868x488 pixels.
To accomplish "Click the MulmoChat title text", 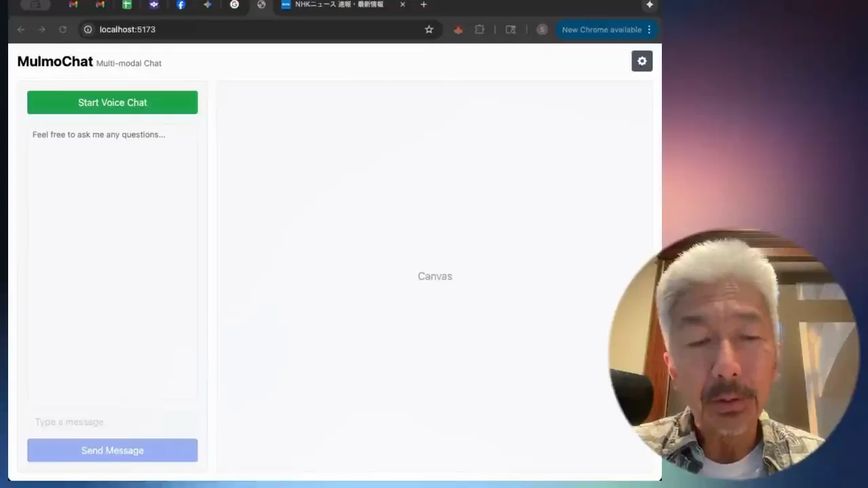I will 55,62.
